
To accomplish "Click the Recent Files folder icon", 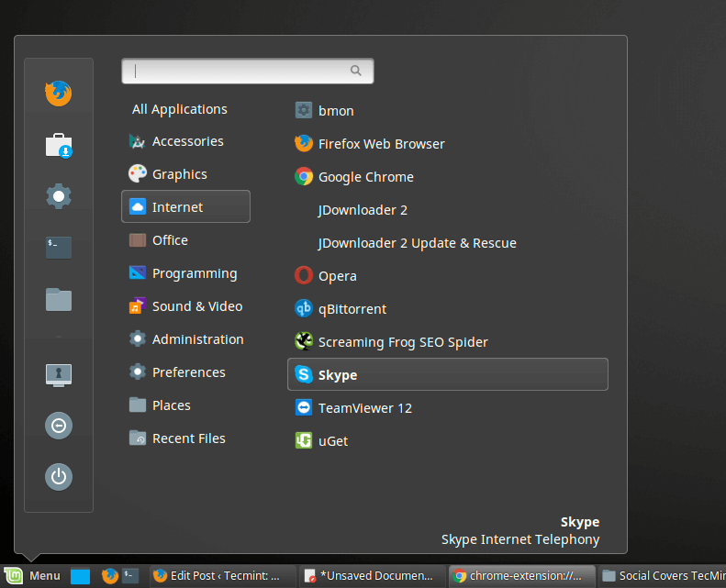I will (138, 438).
